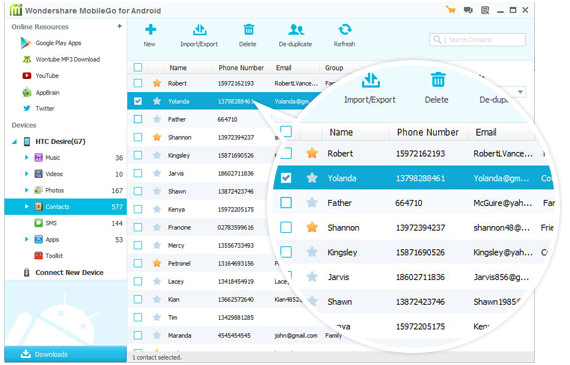Run De-duplicate contacts tool

tap(296, 35)
